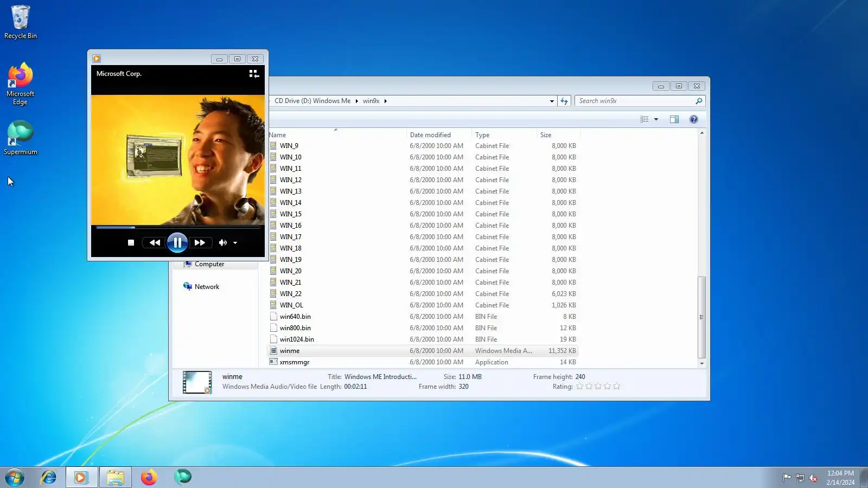
Task: Open the view options dropdown arrow
Action: pos(656,119)
